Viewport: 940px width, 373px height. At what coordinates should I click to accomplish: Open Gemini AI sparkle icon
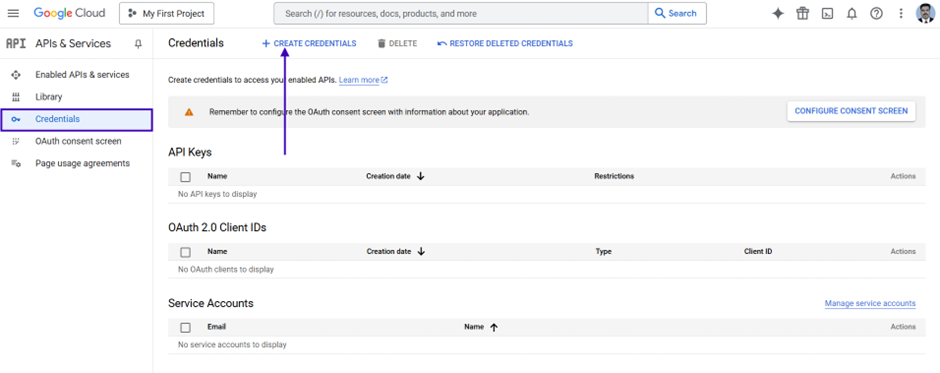point(778,14)
